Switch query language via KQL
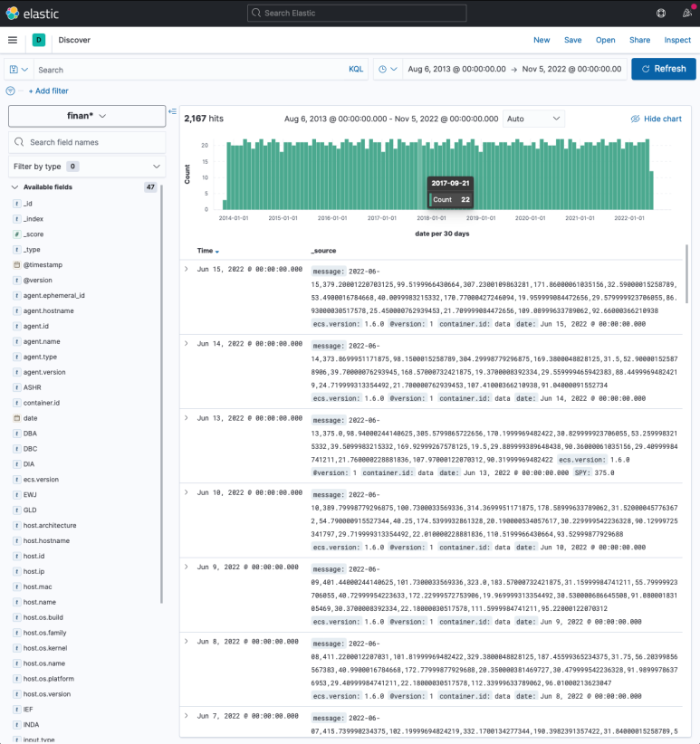The image size is (700, 744). pyautogui.click(x=356, y=70)
